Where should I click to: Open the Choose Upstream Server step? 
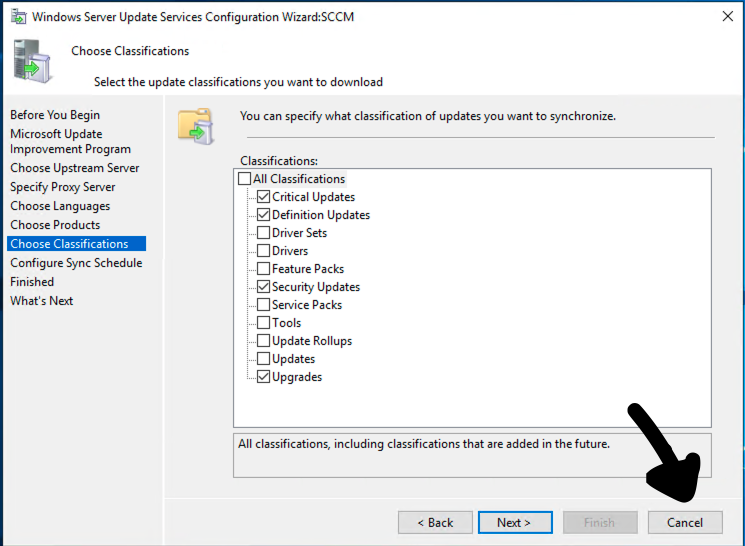[75, 168]
